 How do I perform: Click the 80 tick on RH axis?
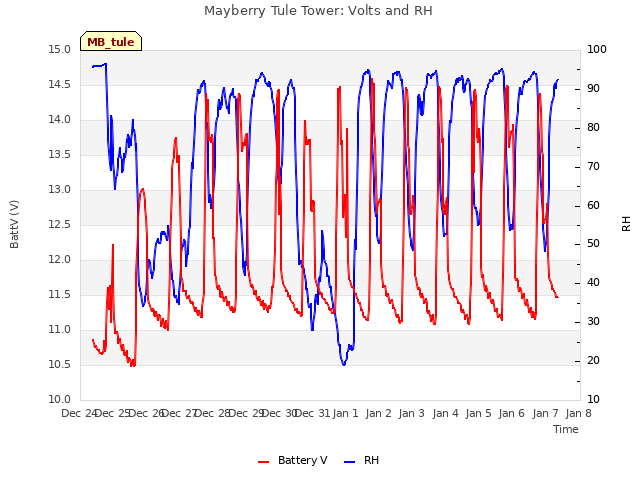pyautogui.click(x=593, y=128)
